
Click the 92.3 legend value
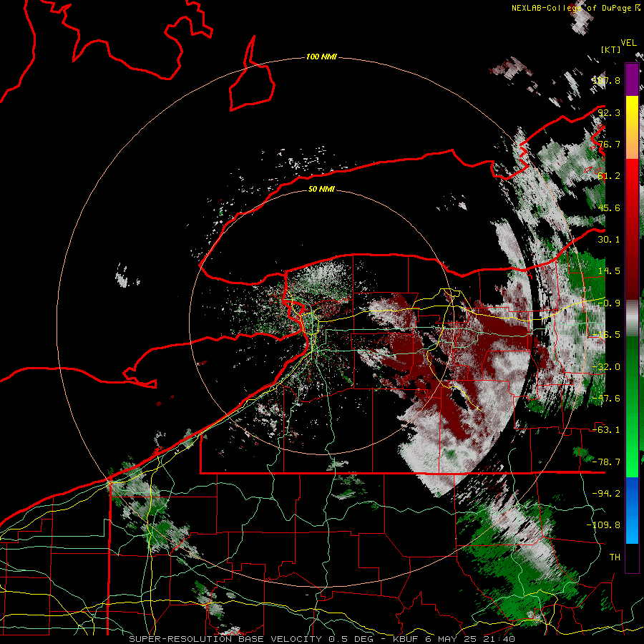tap(609, 112)
